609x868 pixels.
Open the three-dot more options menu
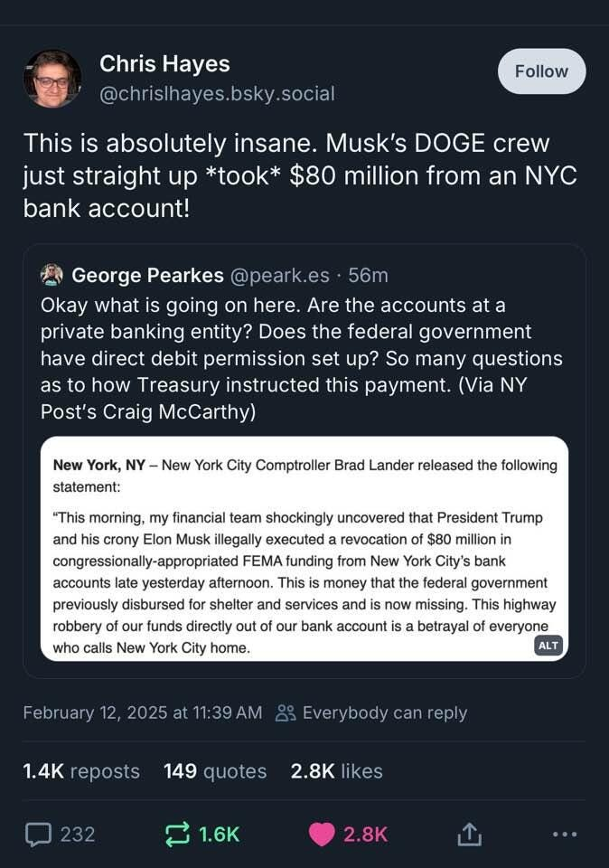coord(566,834)
